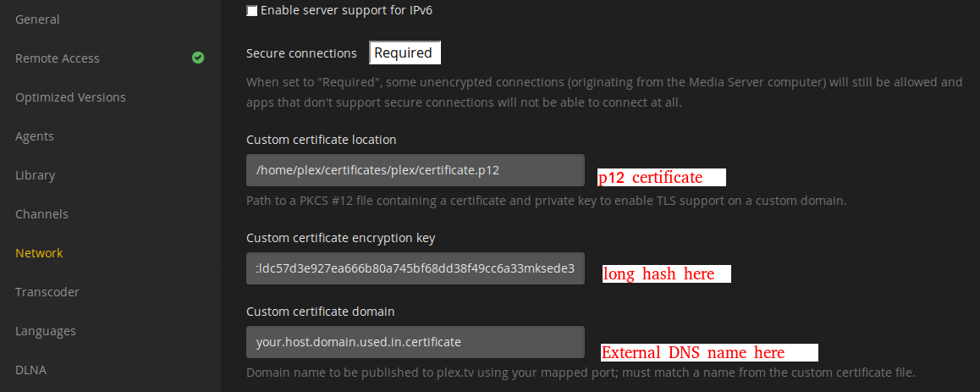Click the Custom certificate location field

coord(415,170)
